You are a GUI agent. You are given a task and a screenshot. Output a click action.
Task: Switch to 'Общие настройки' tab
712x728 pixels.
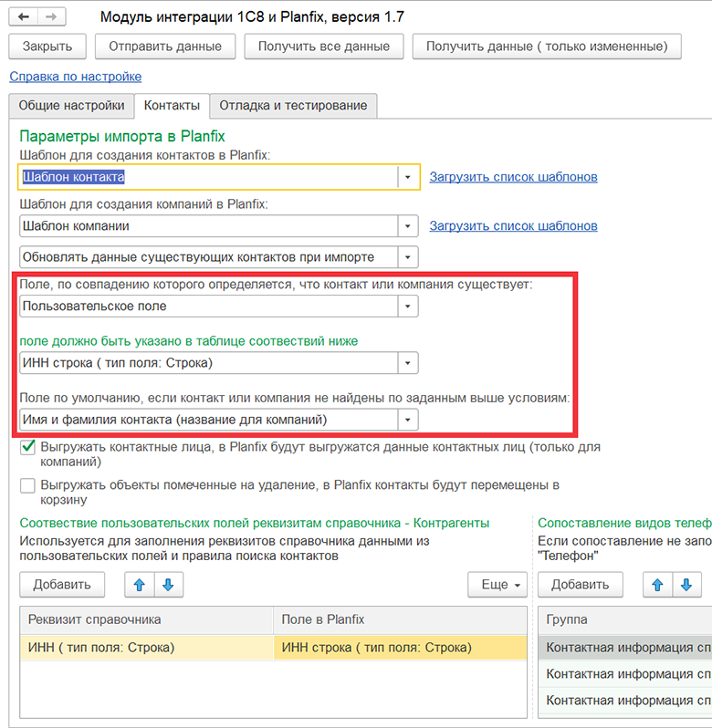coord(71,106)
